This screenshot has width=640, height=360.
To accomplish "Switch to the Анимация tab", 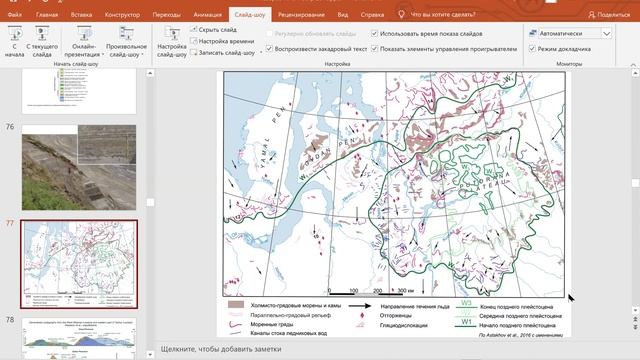I will coord(207,15).
